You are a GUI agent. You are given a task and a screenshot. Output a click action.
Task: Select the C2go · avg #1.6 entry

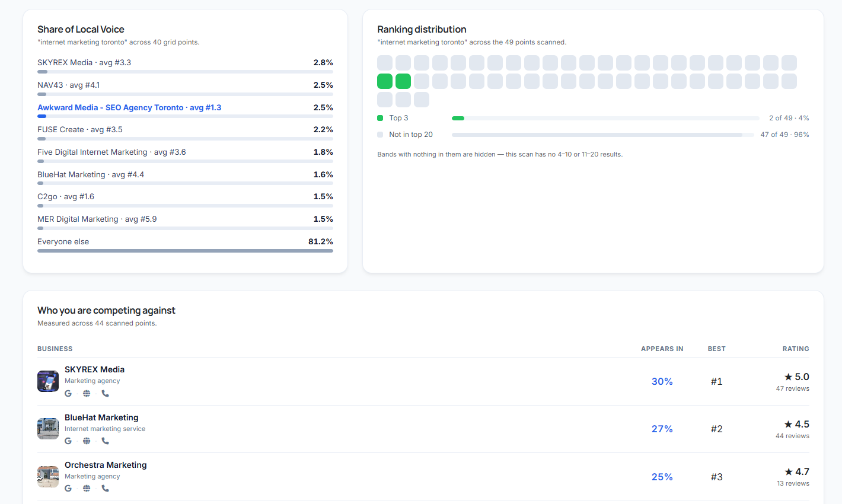[66, 196]
